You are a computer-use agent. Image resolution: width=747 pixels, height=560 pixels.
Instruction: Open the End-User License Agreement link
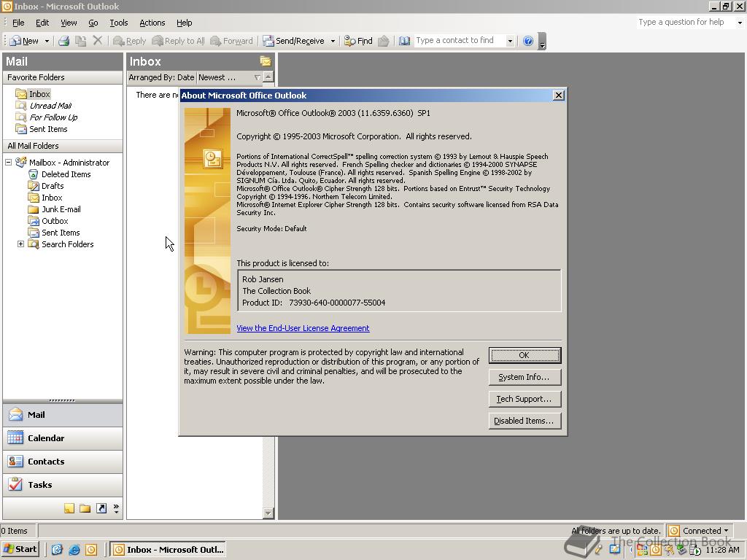coord(303,328)
